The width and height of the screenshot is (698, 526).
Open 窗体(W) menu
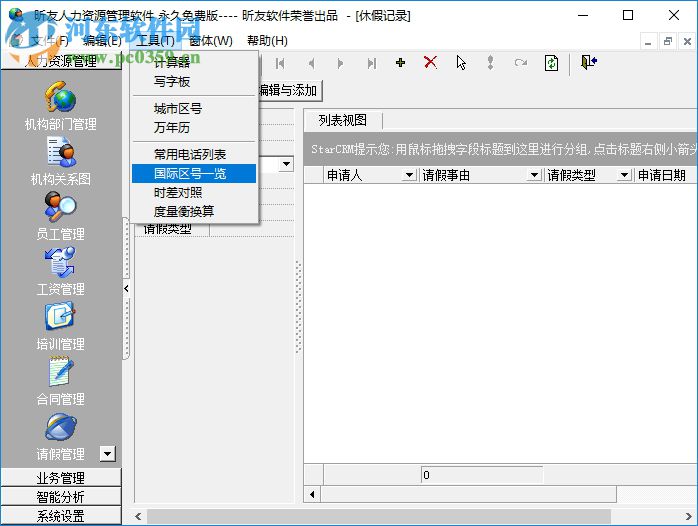pyautogui.click(x=211, y=41)
